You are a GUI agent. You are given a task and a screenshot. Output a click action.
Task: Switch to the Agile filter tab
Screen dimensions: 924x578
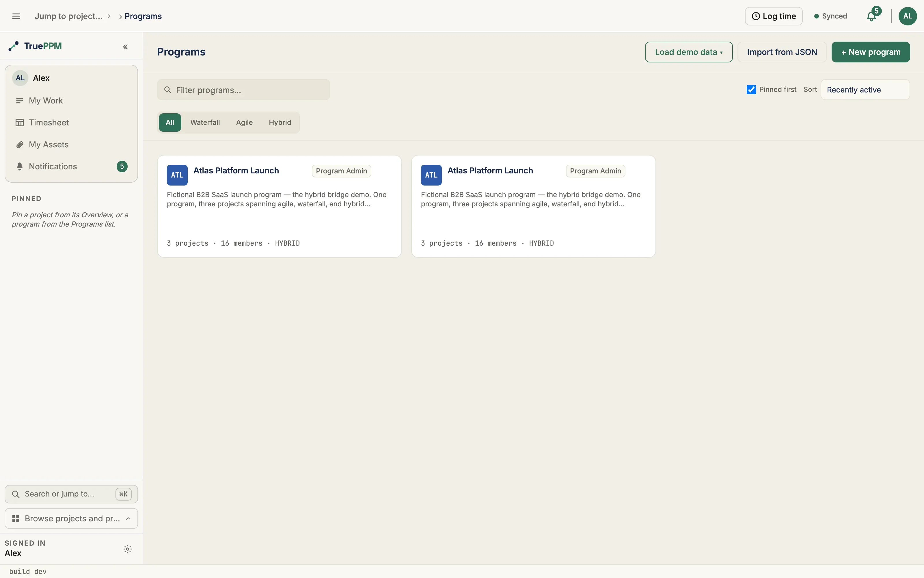(244, 122)
